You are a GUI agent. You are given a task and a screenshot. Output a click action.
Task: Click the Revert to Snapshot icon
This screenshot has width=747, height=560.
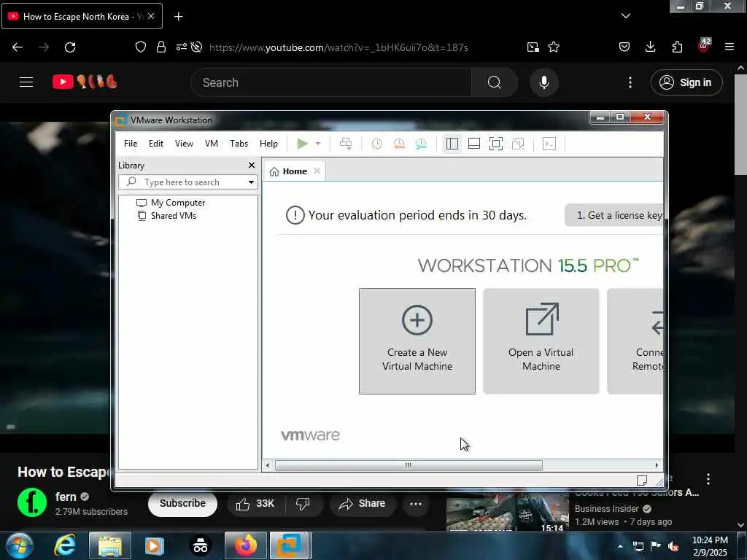point(399,144)
